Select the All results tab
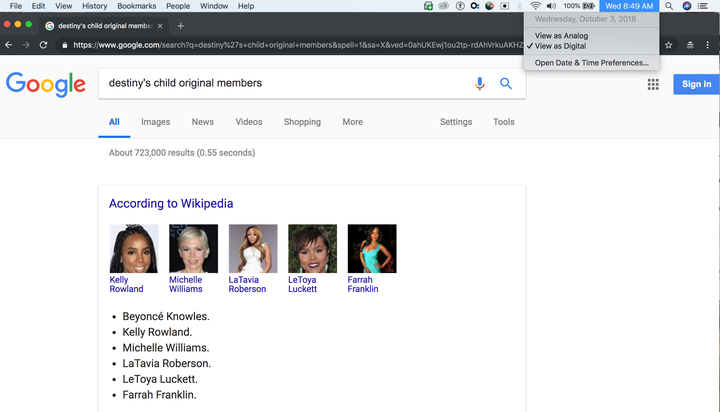Viewport: 720px width, 412px height. point(114,122)
